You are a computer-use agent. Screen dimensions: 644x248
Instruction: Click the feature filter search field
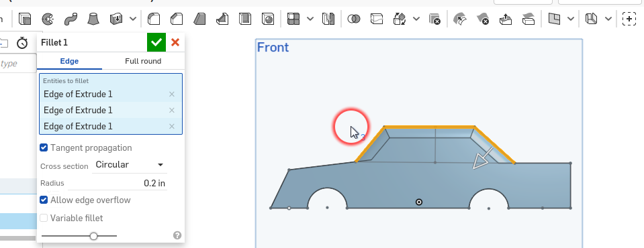point(18,64)
